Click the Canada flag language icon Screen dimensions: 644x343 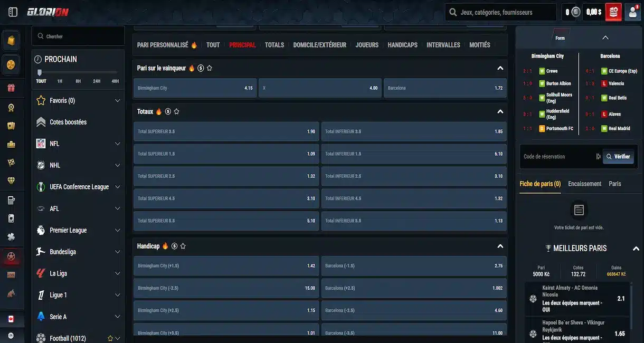(x=11, y=319)
